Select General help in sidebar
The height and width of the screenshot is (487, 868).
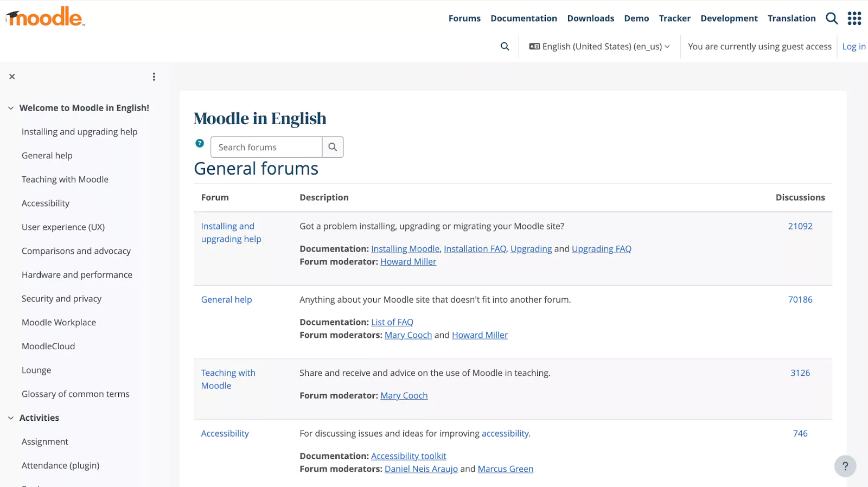point(47,156)
